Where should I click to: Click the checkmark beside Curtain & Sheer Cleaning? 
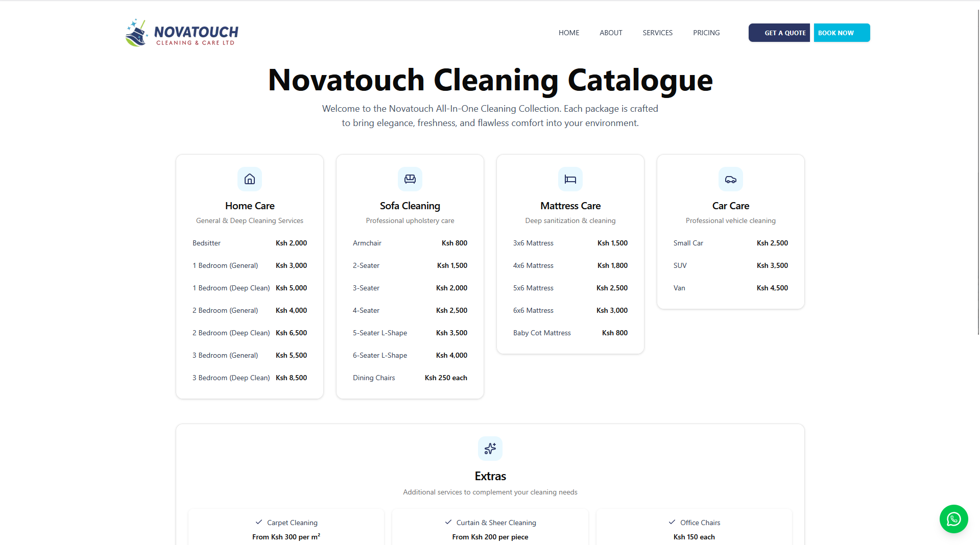448,522
